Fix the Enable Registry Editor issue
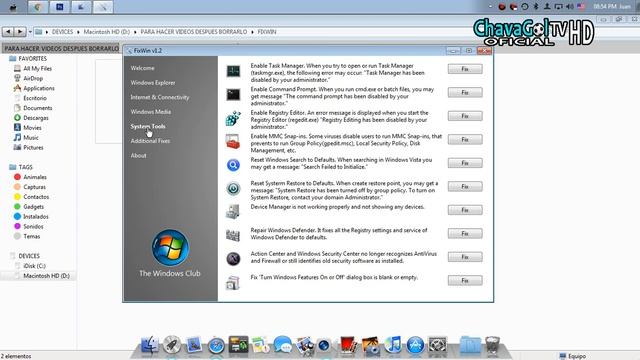This screenshot has height=360, width=640. [x=465, y=116]
